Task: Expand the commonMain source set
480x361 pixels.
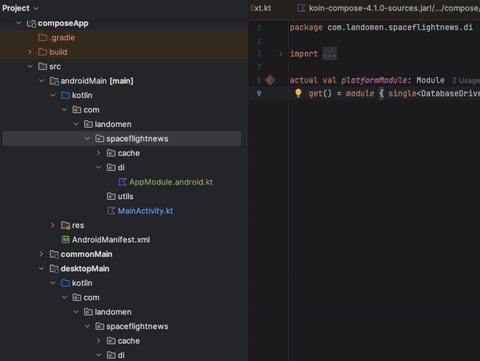Action: tap(41, 254)
